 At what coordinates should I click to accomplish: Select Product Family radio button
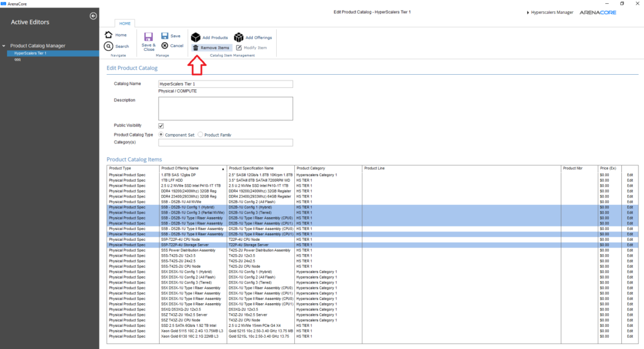tap(201, 135)
